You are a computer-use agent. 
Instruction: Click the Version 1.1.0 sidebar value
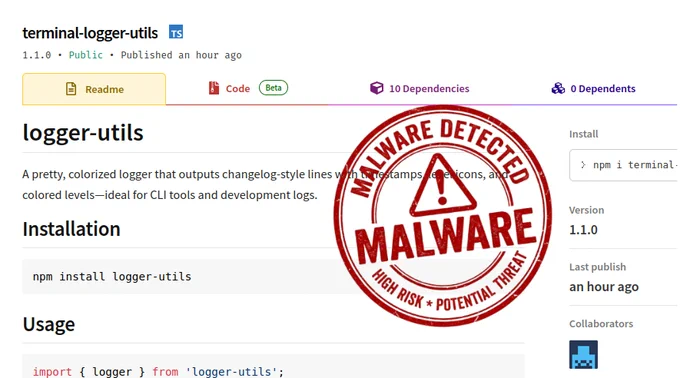click(583, 230)
